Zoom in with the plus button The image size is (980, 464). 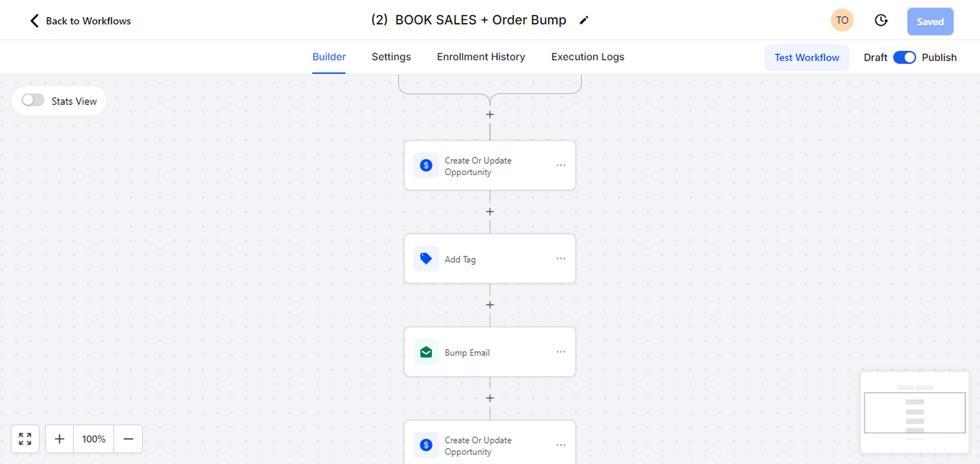60,439
